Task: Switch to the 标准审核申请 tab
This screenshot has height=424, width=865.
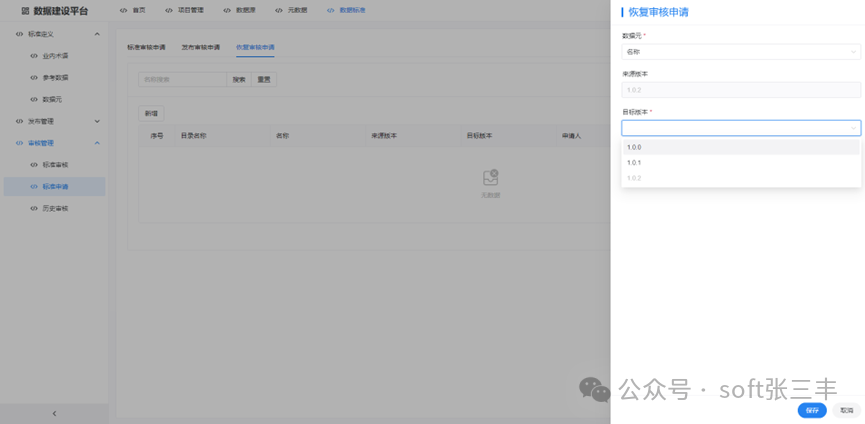Action: tap(146, 47)
